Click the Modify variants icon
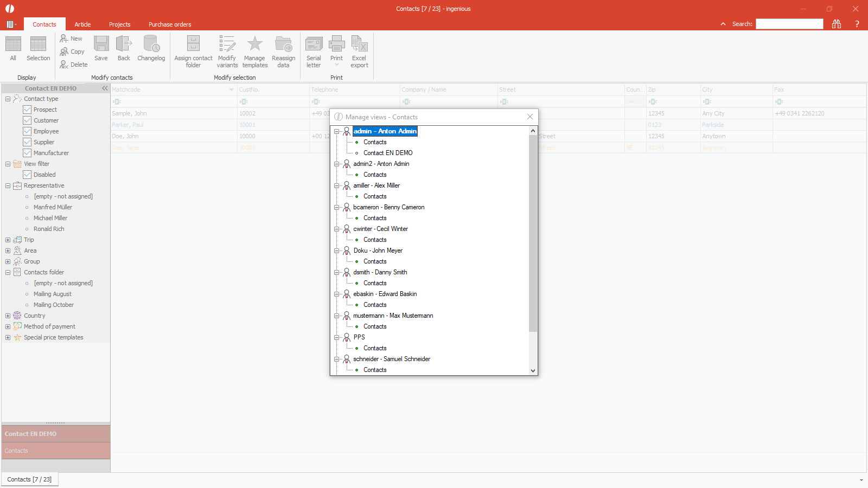868x488 pixels. coord(227,44)
